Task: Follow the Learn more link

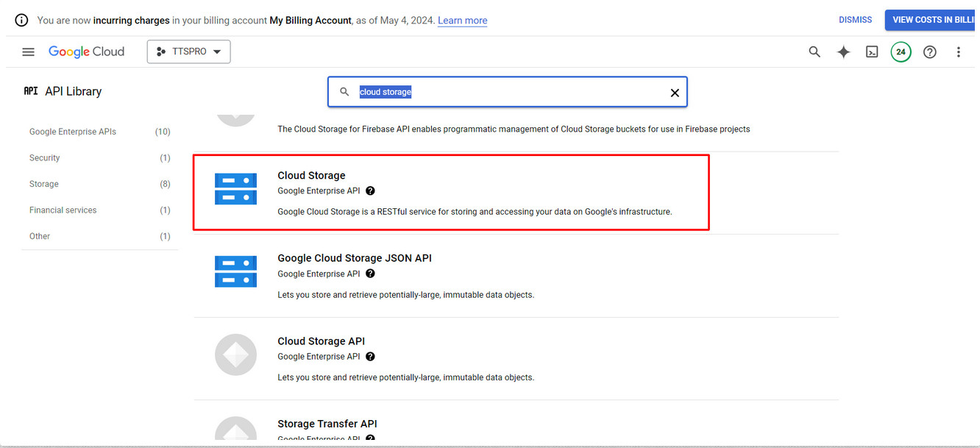Action: 462,21
